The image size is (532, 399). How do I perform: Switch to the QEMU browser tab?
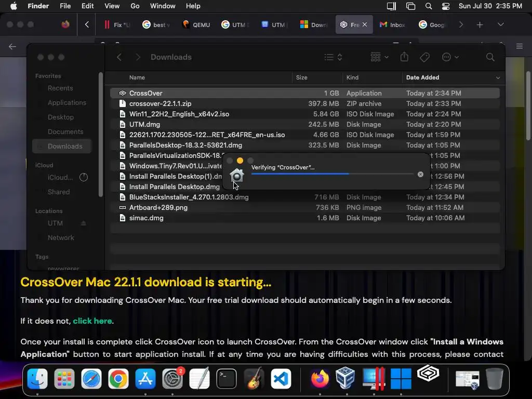click(196, 24)
